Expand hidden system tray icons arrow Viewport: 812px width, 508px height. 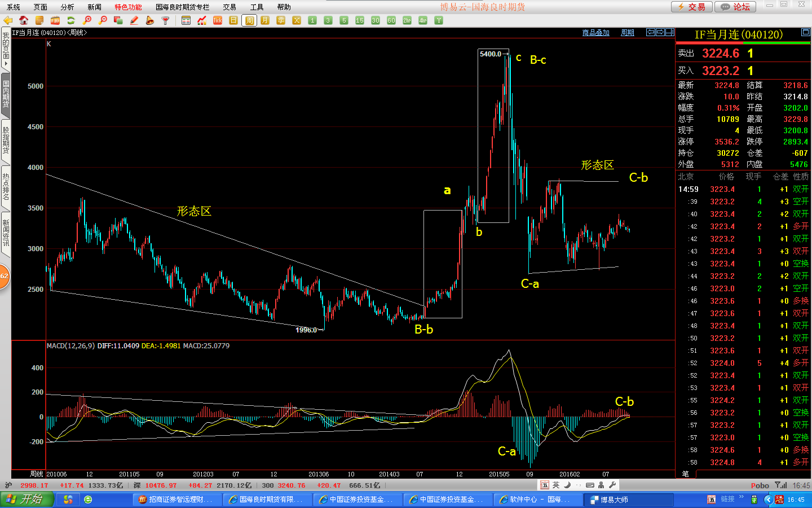tap(767, 500)
